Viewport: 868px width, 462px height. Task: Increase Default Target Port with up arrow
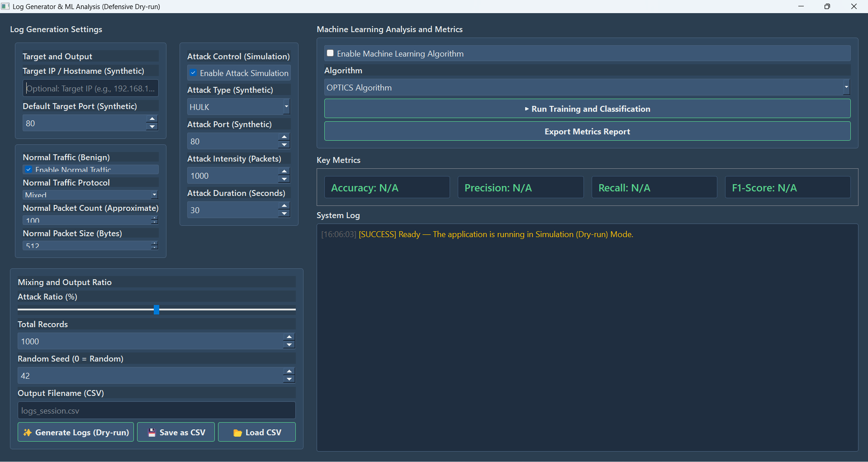click(x=152, y=119)
